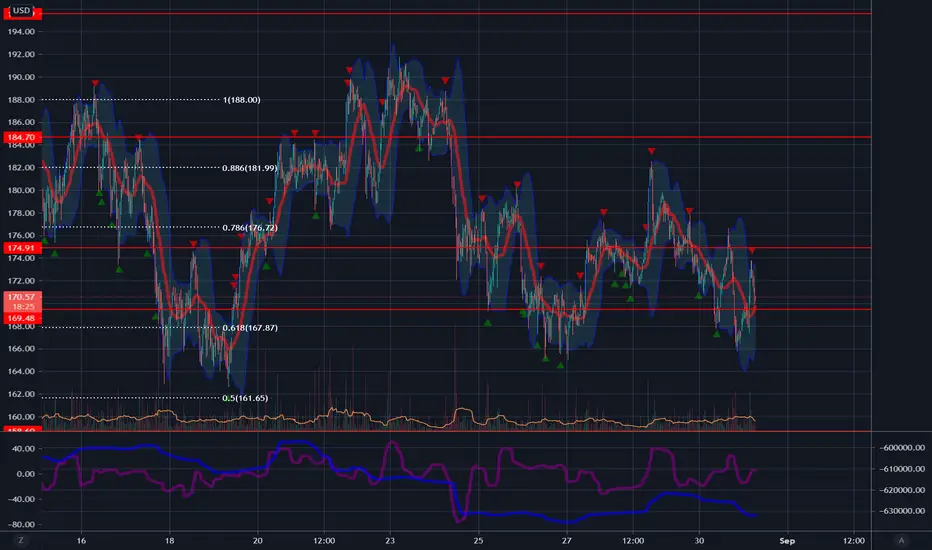Click the 0.886(181.99) Fibonacci label
The height and width of the screenshot is (550, 932).
pyautogui.click(x=250, y=168)
